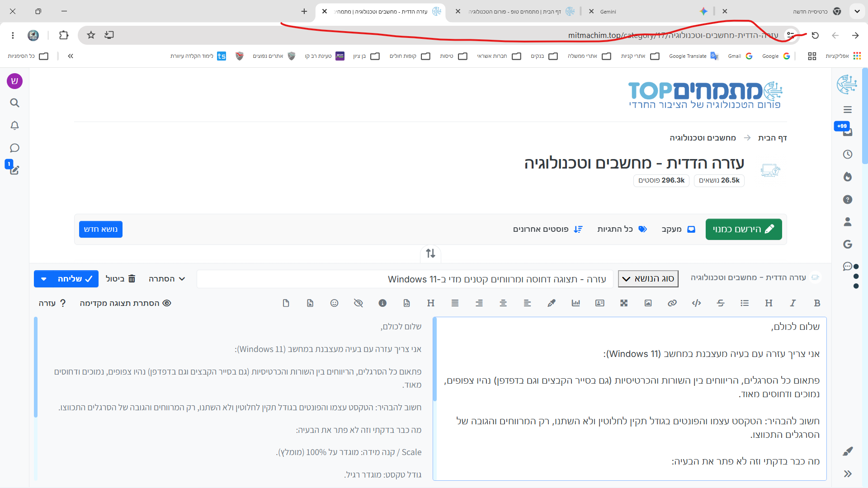Apply strikethrough formatting to text
Viewport: 868px width, 488px height.
click(721, 303)
